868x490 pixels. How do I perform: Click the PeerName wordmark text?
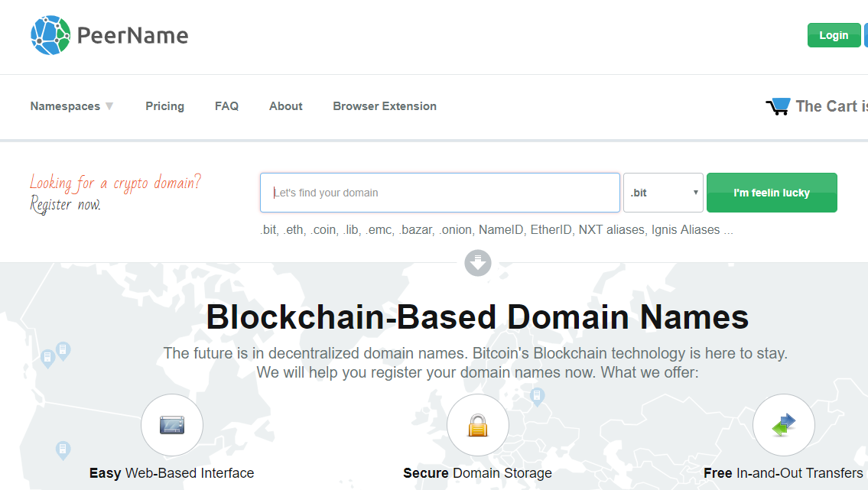click(x=133, y=35)
